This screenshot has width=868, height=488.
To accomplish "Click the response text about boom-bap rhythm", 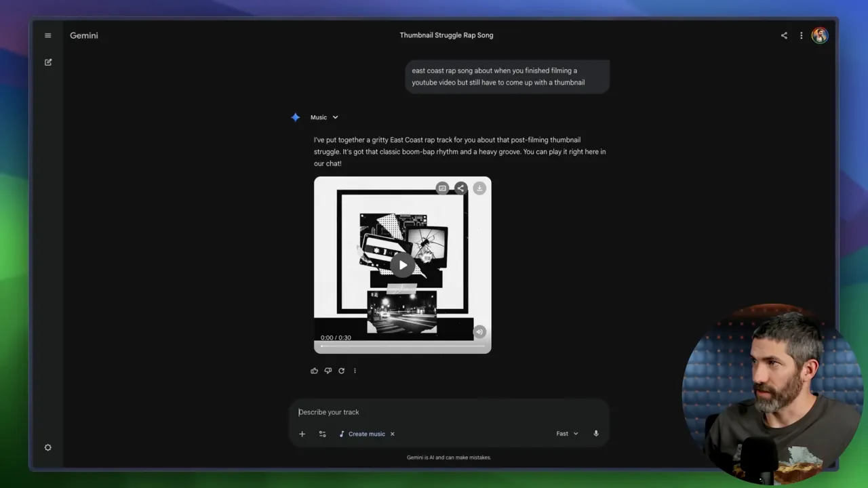I will (x=460, y=152).
